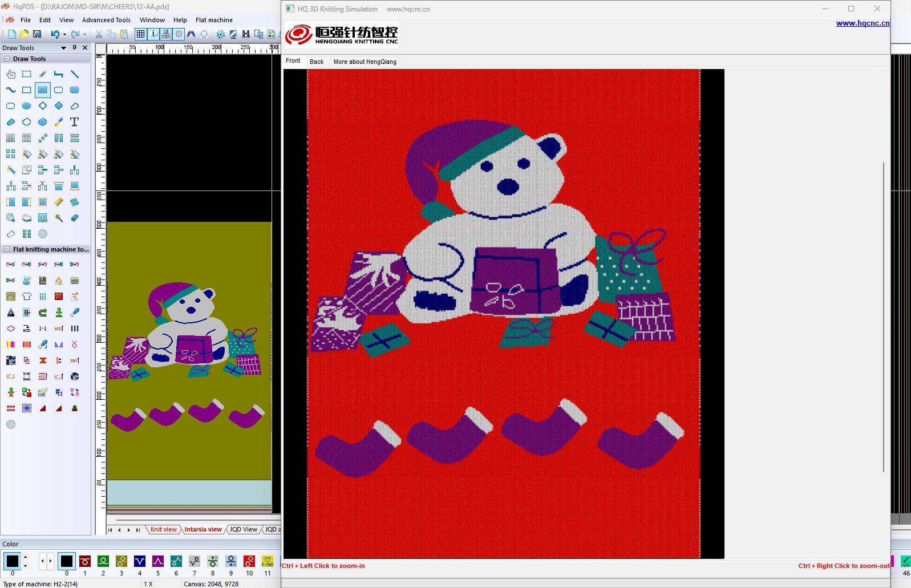Select the hollow diamond shape tool
Image resolution: width=911 pixels, height=588 pixels.
click(x=43, y=106)
